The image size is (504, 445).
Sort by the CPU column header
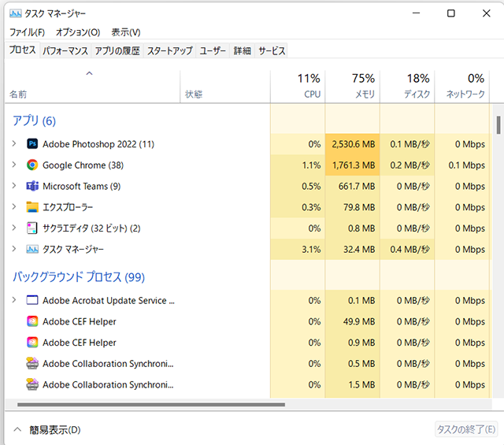pos(298,86)
